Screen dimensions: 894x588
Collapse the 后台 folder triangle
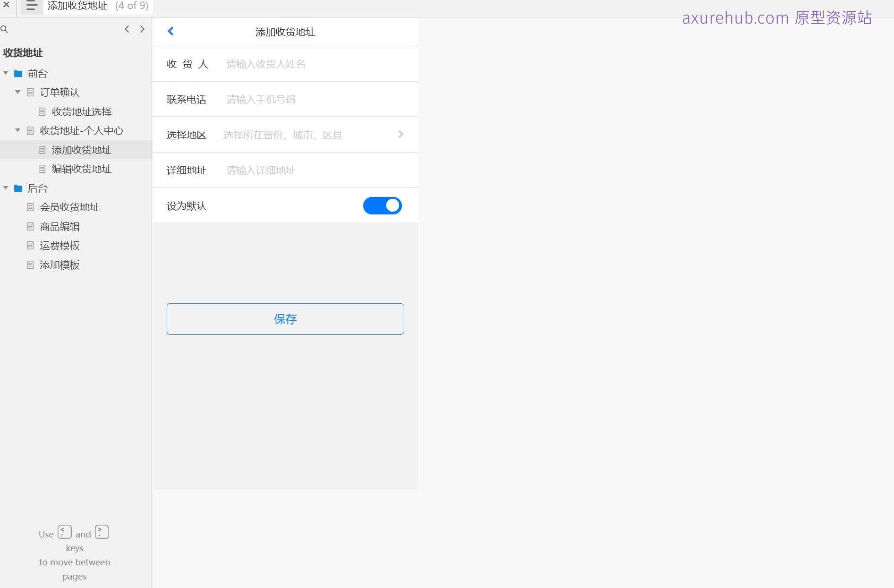6,188
